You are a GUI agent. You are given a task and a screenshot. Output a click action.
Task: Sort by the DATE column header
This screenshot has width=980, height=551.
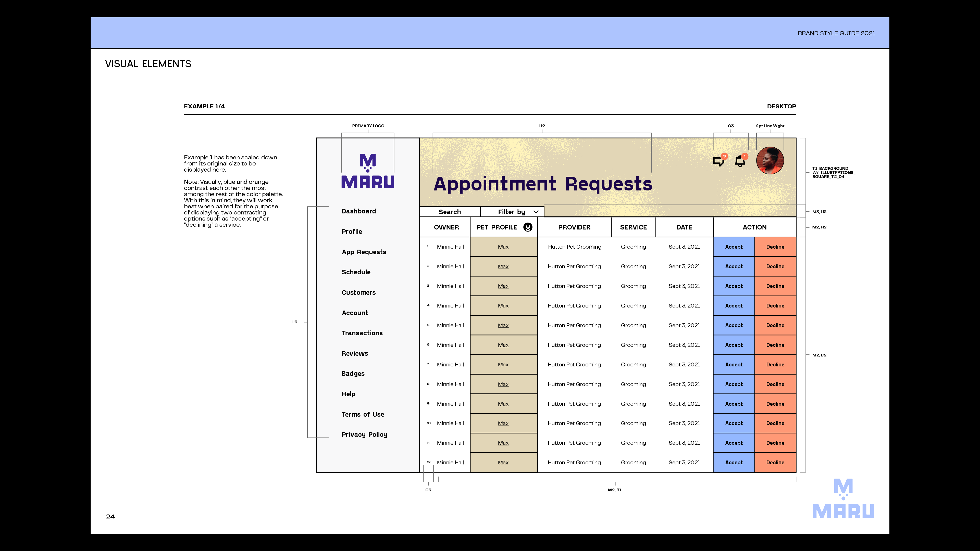[684, 227]
